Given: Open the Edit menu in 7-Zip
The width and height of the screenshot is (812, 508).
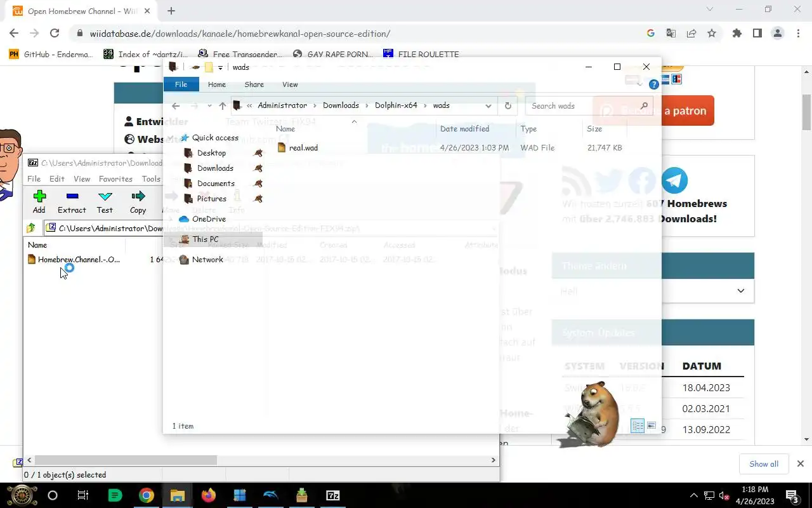Looking at the screenshot, I should click(x=57, y=179).
